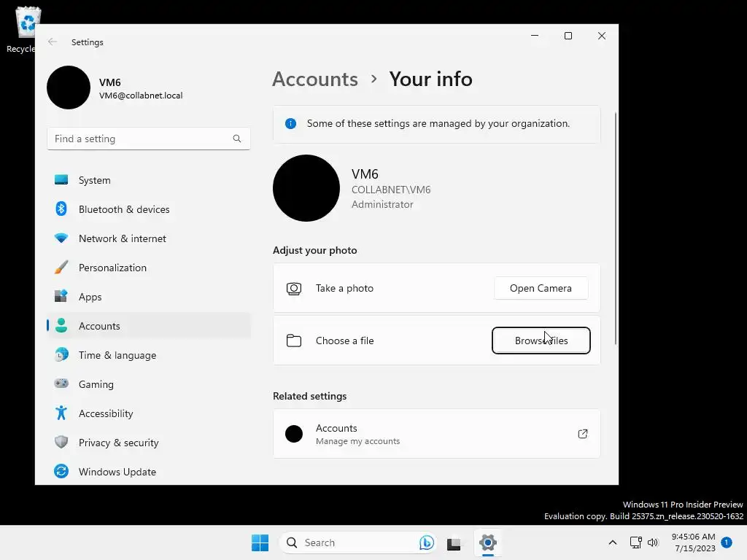The width and height of the screenshot is (747, 560).
Task: Select Accounts in the sidebar
Action: 149,326
